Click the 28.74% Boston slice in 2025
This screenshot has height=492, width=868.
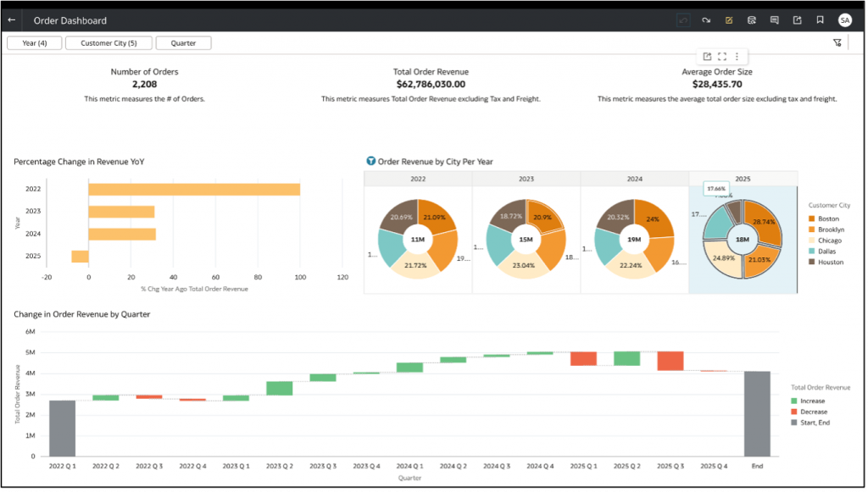click(x=764, y=221)
